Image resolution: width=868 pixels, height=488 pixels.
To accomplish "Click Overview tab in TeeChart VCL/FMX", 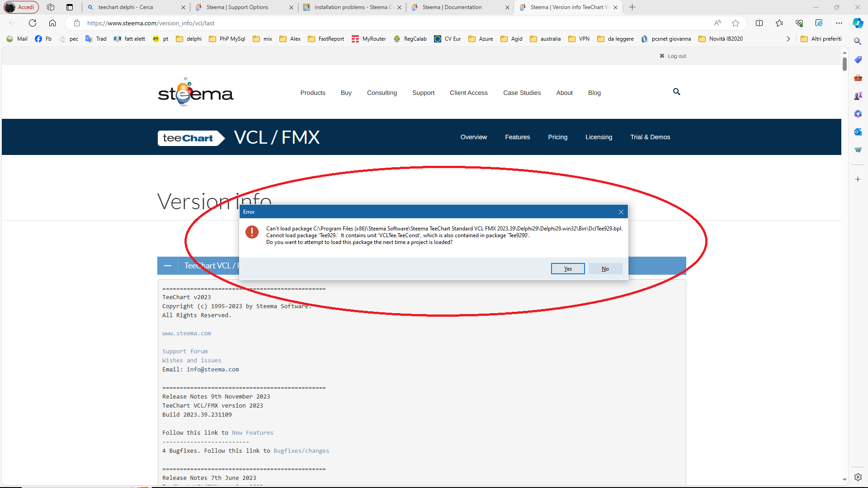I will tap(473, 137).
